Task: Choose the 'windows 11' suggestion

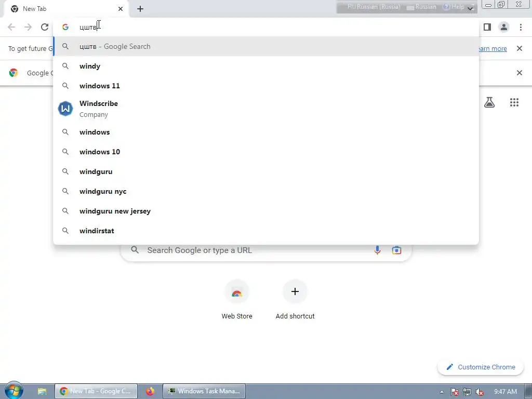Action: pyautogui.click(x=267, y=86)
